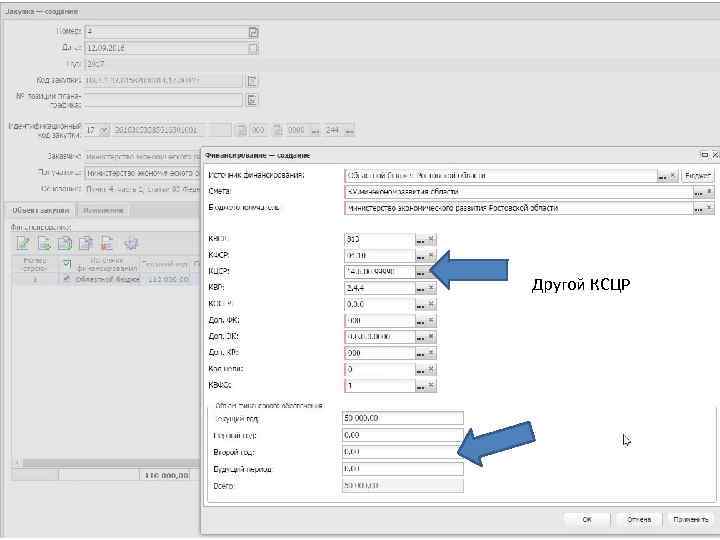The height and width of the screenshot is (540, 720).
Task: Click the Применить button
Action: point(690,519)
